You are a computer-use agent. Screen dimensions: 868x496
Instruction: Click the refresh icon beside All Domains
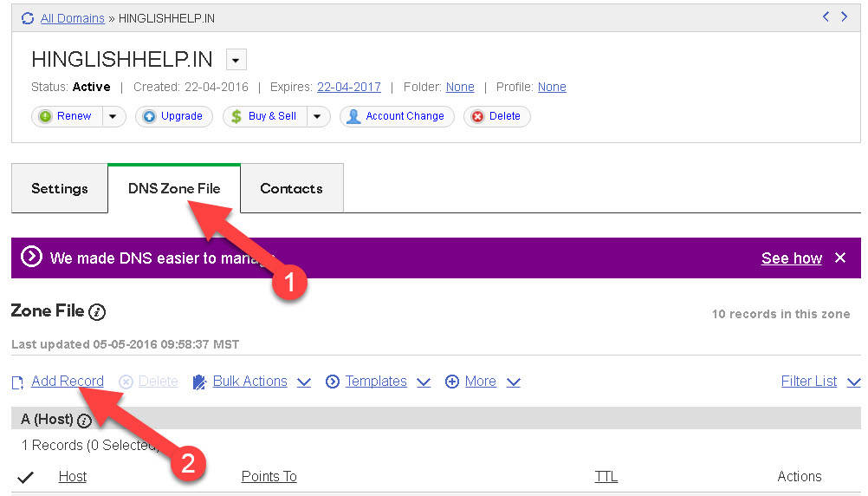click(28, 18)
